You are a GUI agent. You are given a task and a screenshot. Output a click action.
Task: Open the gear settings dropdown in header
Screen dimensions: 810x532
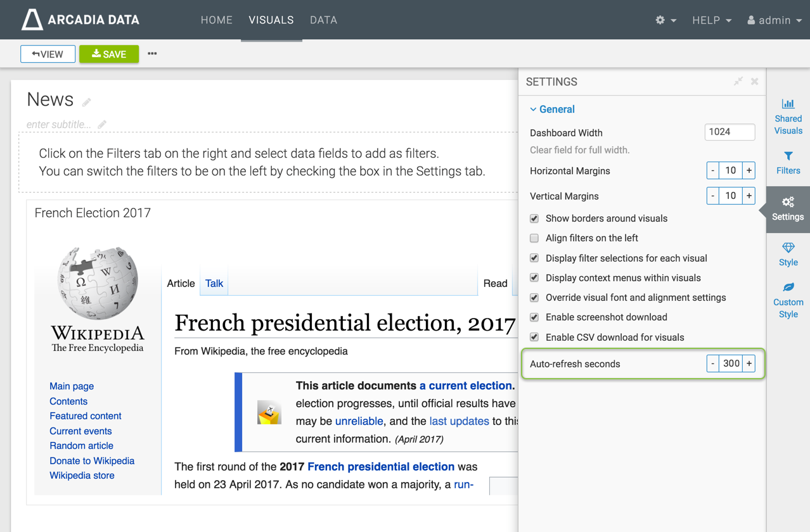click(x=665, y=20)
